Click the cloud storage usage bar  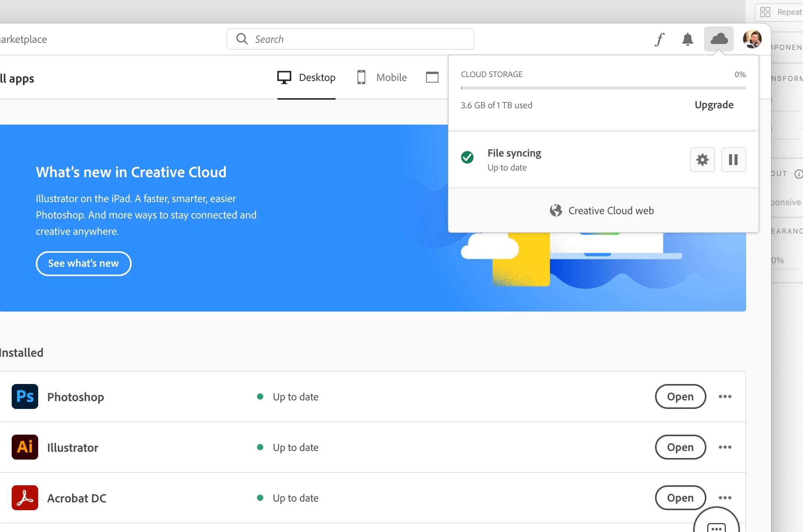click(x=603, y=88)
